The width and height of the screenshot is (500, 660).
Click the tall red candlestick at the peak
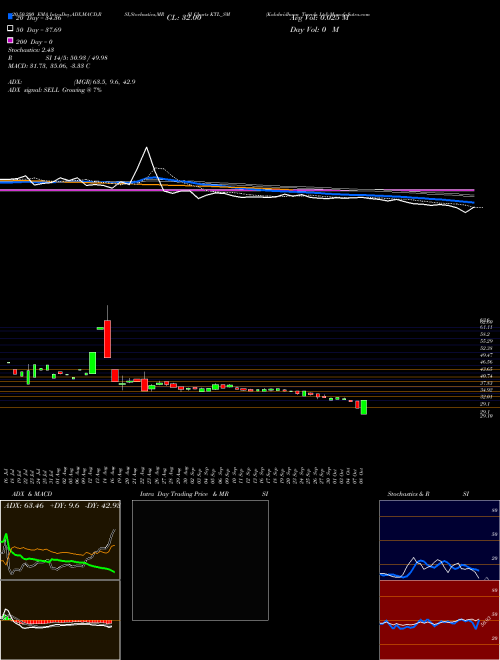click(x=107, y=339)
